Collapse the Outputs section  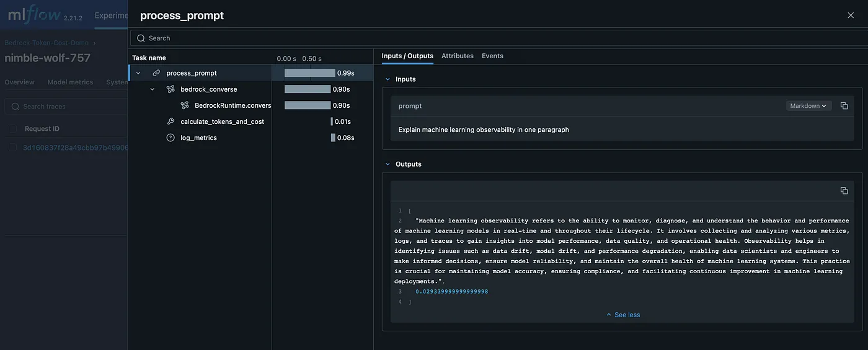[388, 164]
